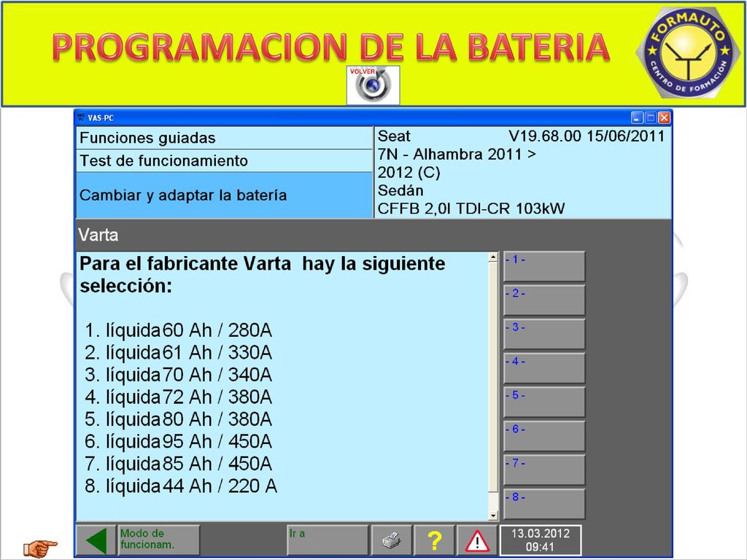This screenshot has height=560, width=747.
Task: Click list line '1. líquida 60 Ah / 280A'
Action: pyautogui.click(x=178, y=330)
